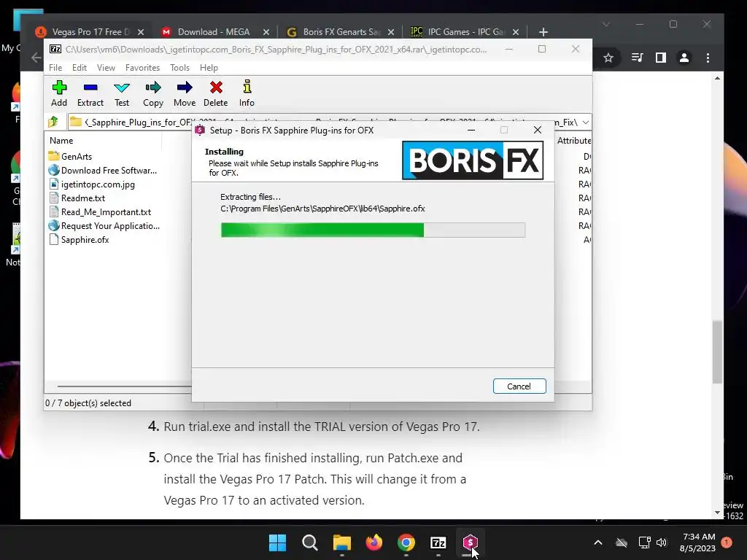This screenshot has width=747, height=560.
Task: Select Read_Me_Important.txt in the list
Action: tap(100, 212)
